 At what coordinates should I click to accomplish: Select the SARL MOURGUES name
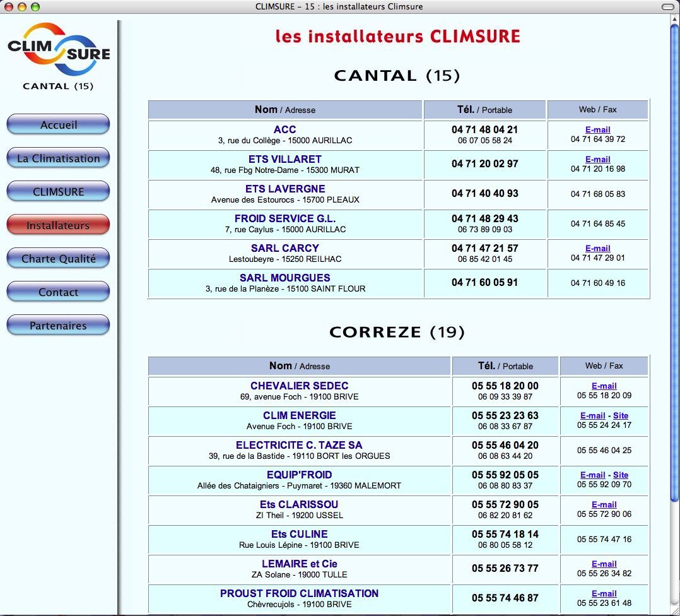(285, 278)
